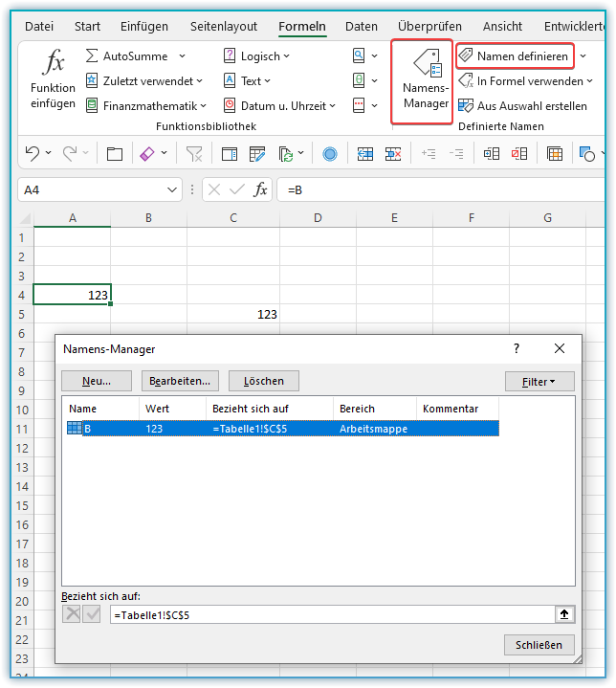Click the Bezieht sich auf input field

(x=330, y=614)
